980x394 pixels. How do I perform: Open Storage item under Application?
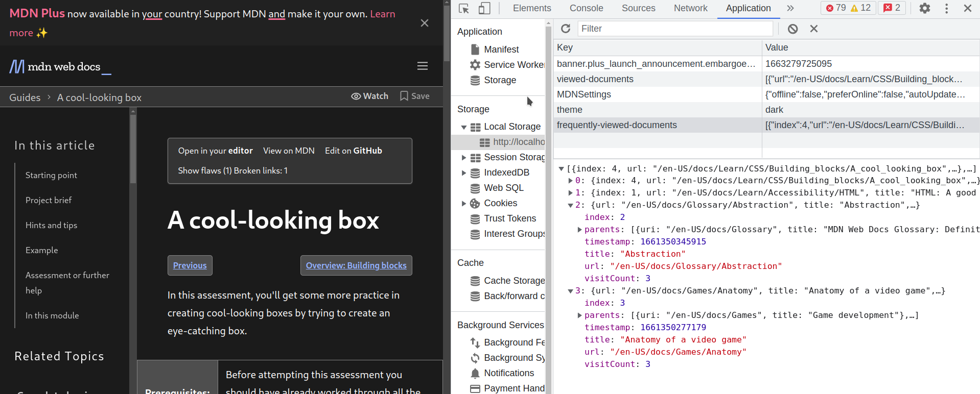point(500,80)
